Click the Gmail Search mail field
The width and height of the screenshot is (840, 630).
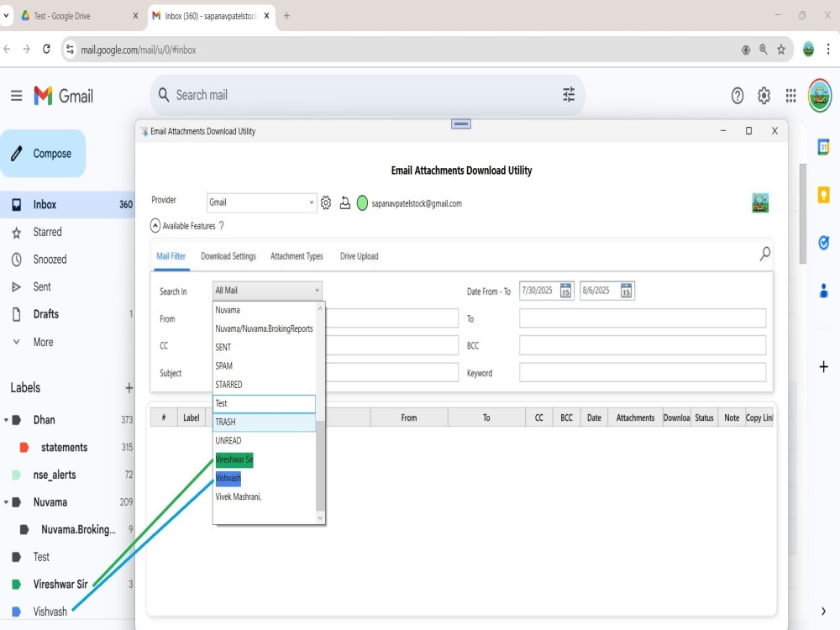click(x=367, y=95)
